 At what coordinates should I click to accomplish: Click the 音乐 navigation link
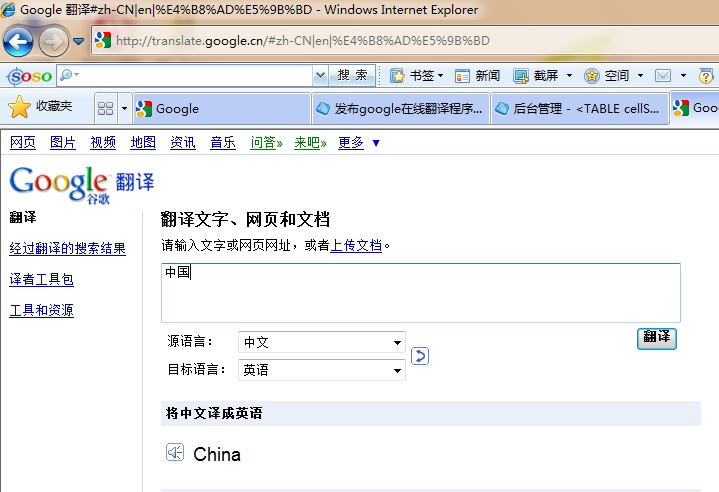(222, 143)
